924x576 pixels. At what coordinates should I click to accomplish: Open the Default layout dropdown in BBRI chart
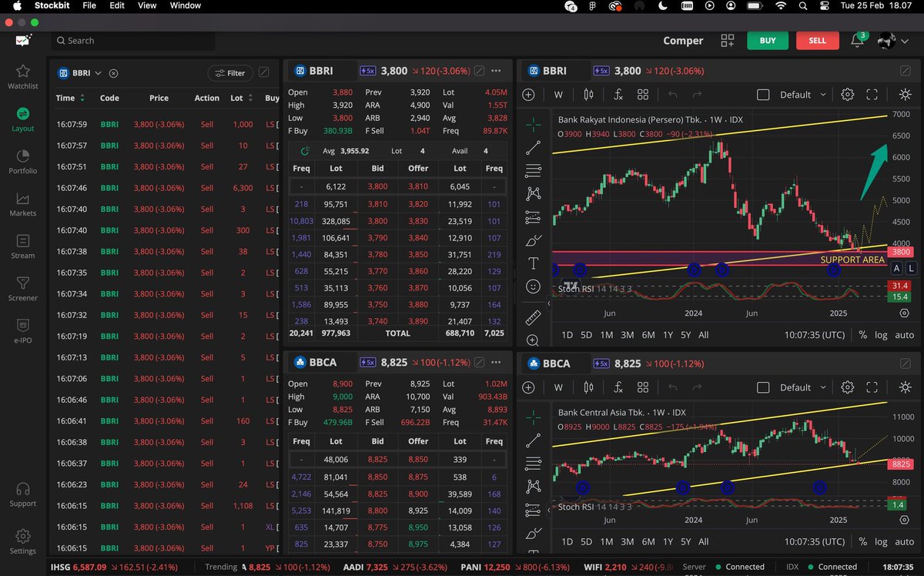click(x=804, y=95)
